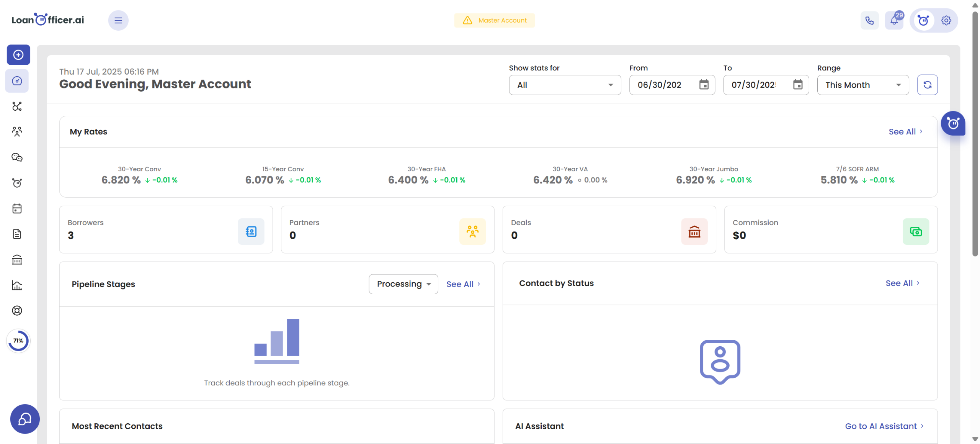Open the calendar icon in sidebar
The image size is (980, 444).
(17, 208)
